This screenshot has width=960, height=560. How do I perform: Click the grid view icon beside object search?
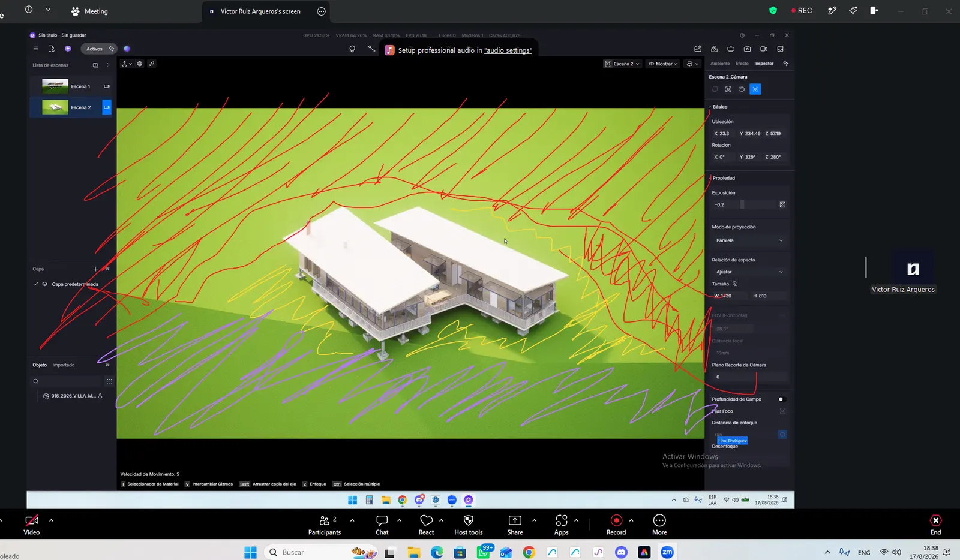pos(109,381)
